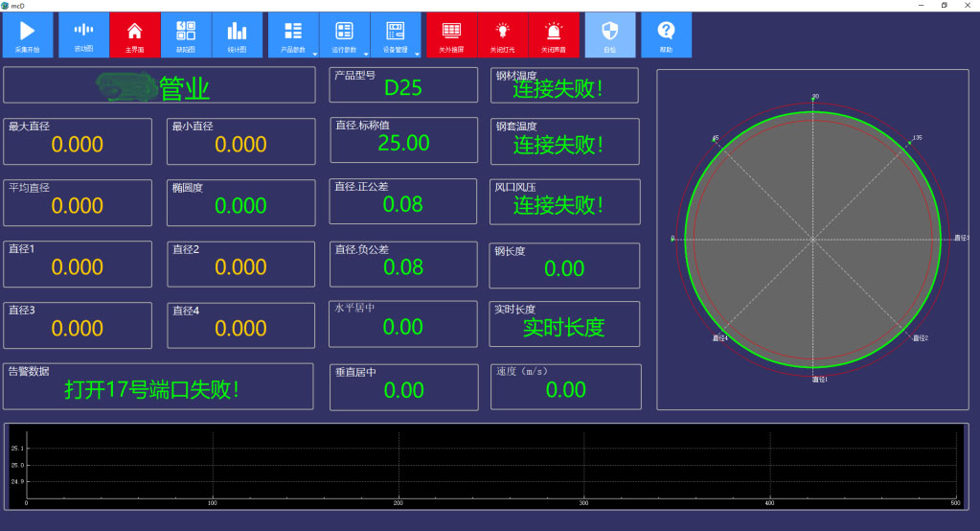Click the center of the circular cross-section diagram
This screenshot has width=980, height=531.
coord(812,238)
